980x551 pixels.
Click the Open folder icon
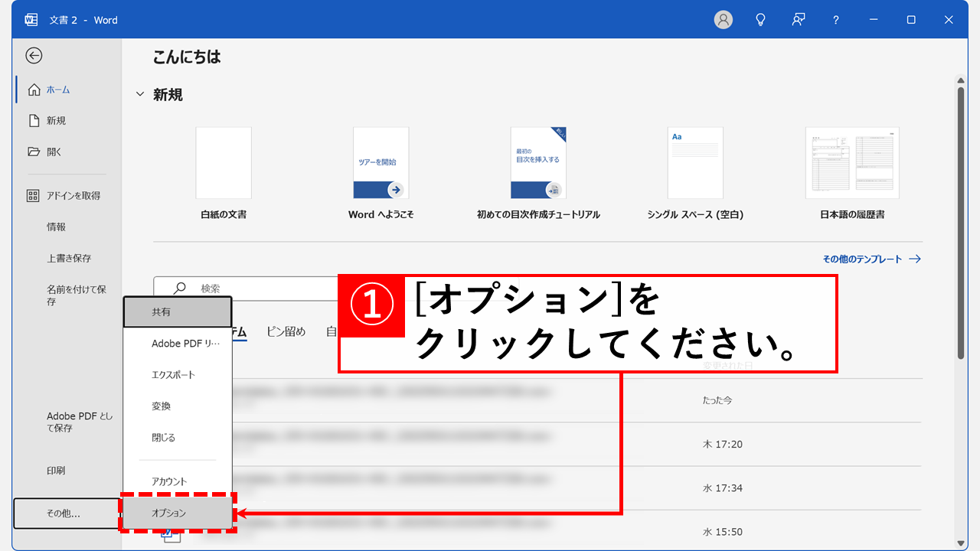(34, 152)
